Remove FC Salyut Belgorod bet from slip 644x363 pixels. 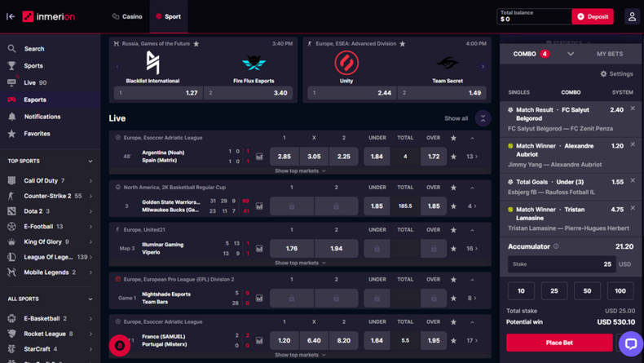point(633,108)
